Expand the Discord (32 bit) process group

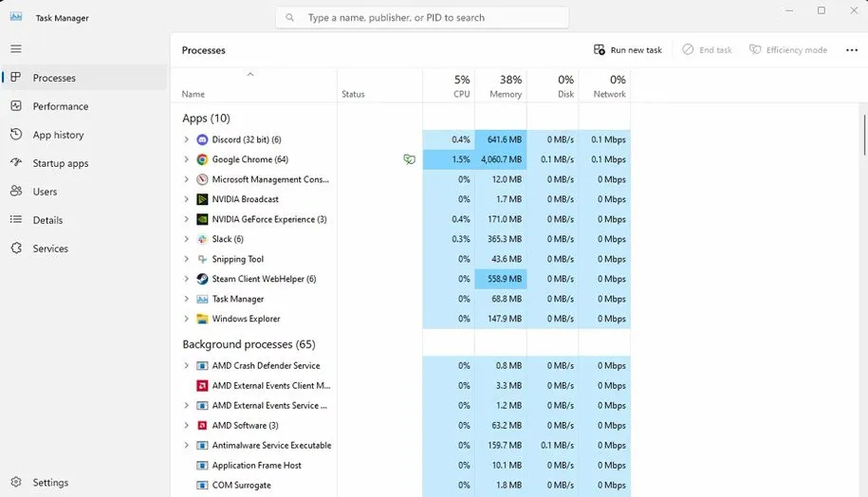click(x=186, y=139)
